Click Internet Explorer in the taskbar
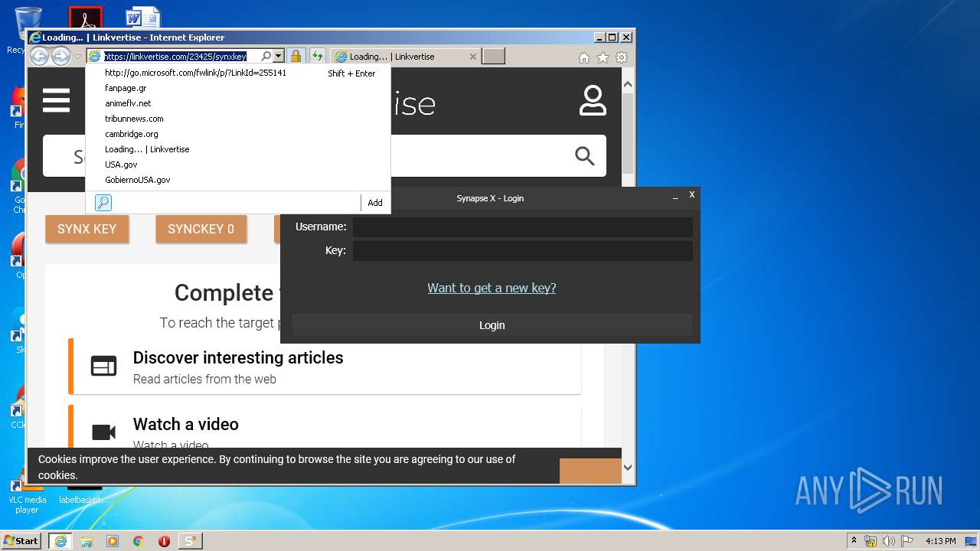This screenshot has height=551, width=980. coord(60,540)
